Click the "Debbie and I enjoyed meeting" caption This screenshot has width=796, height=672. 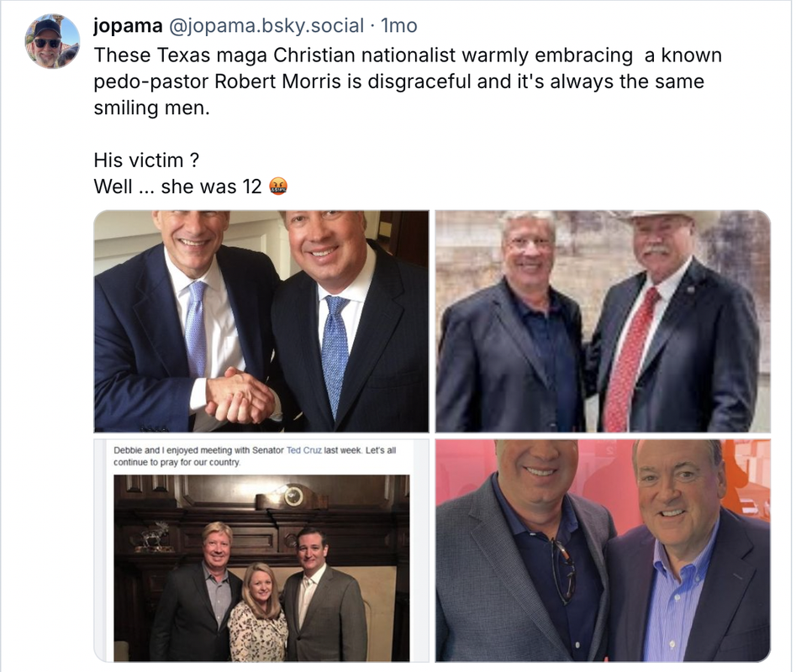[255, 456]
